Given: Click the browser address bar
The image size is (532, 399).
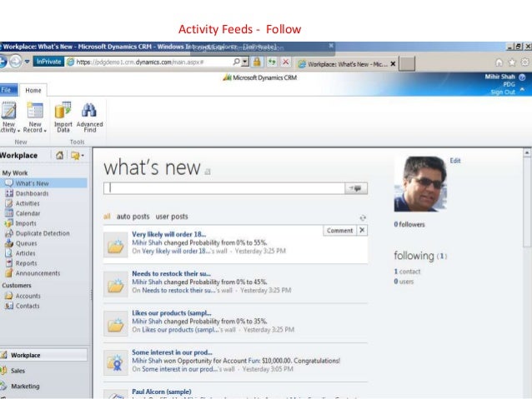Looking at the screenshot, I should [149, 62].
